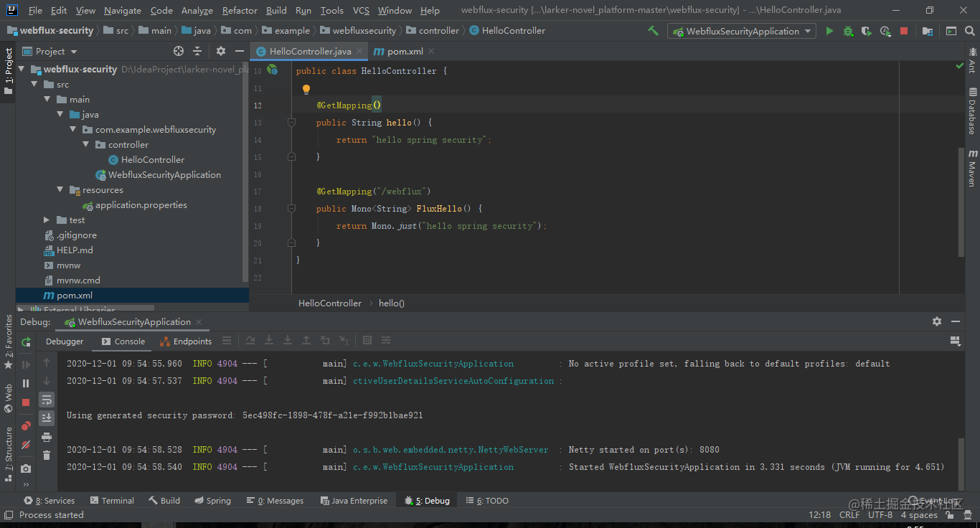This screenshot has height=528, width=980.
Task: Toggle mute breakpoints in the debugger
Action: pyautogui.click(x=26, y=445)
